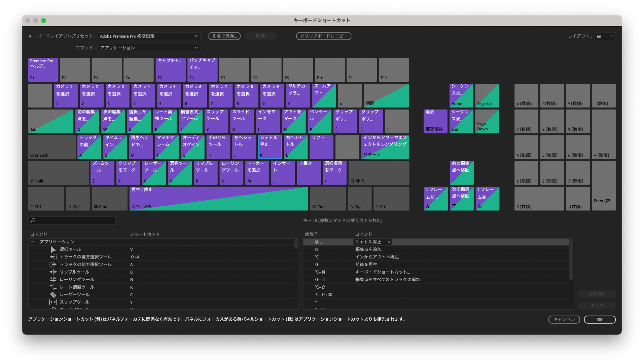This screenshot has height=364, width=644.
Task: Select the ⌥+⌘ row キーボードショートカット
Action: tap(436, 272)
